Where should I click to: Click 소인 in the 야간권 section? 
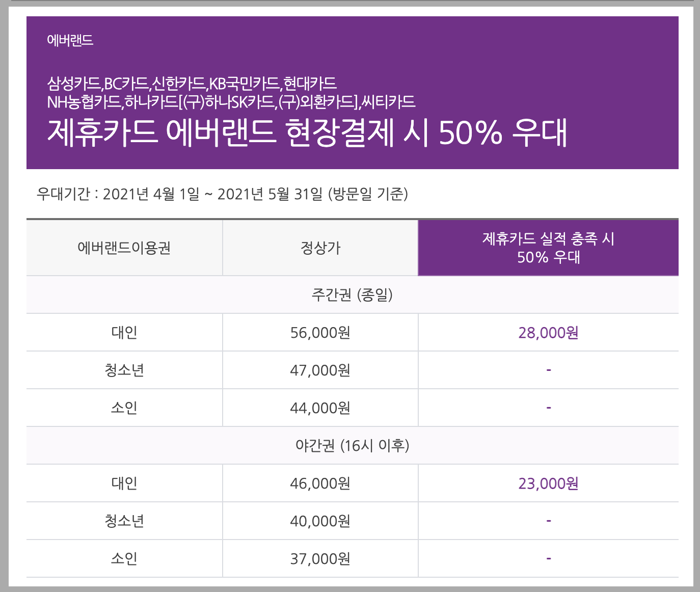124,559
